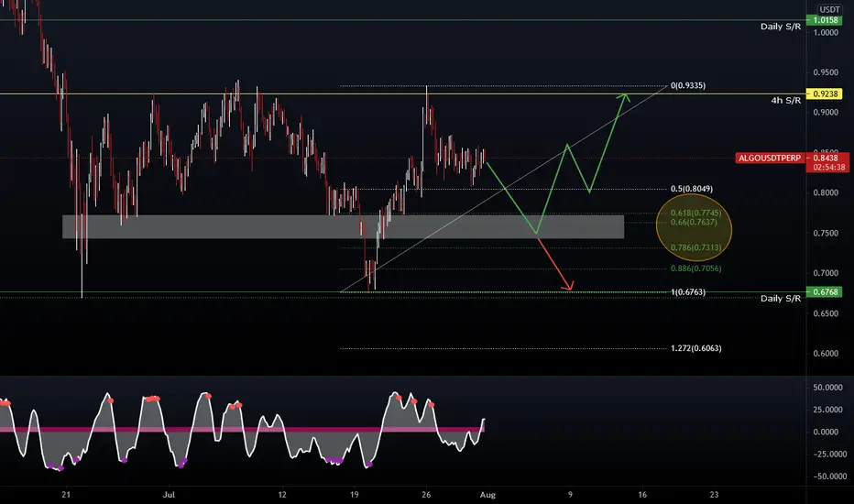Select the gray support zone rectangle

tap(343, 226)
